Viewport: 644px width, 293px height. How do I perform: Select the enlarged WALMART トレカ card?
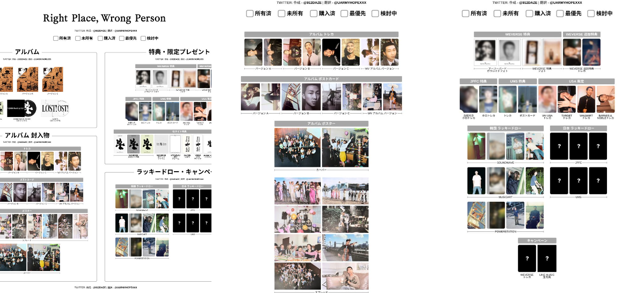click(x=586, y=99)
